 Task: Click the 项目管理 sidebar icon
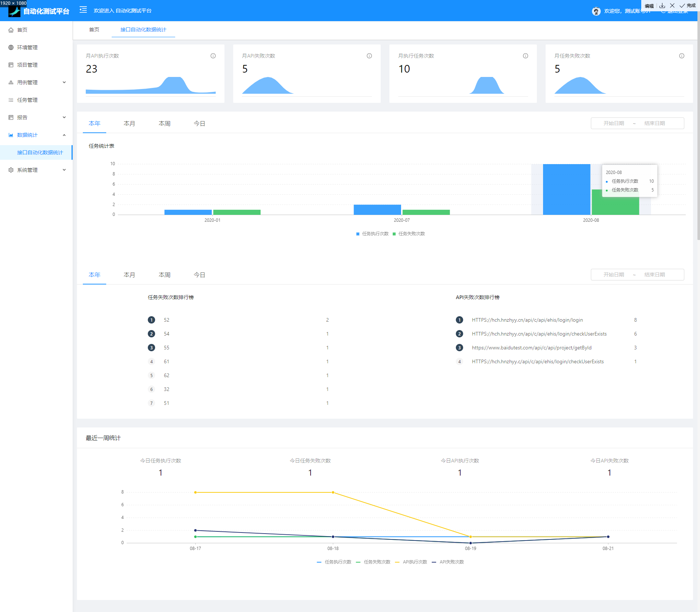(11, 65)
